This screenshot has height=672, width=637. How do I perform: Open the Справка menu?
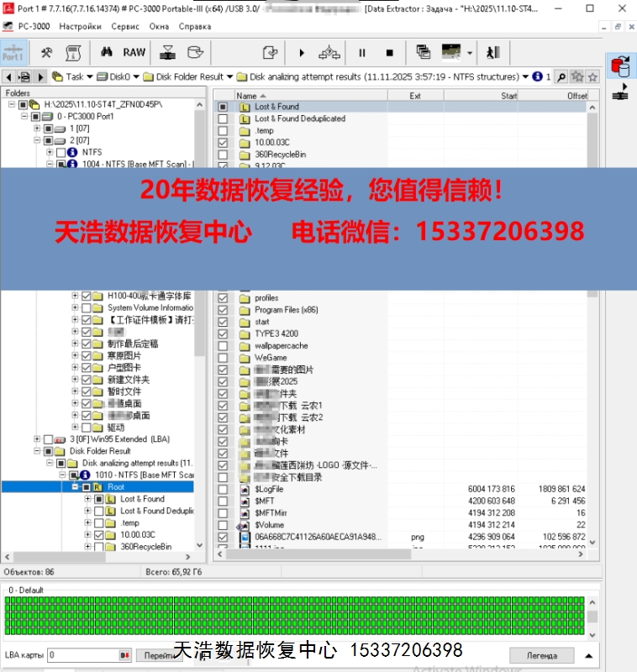(195, 26)
